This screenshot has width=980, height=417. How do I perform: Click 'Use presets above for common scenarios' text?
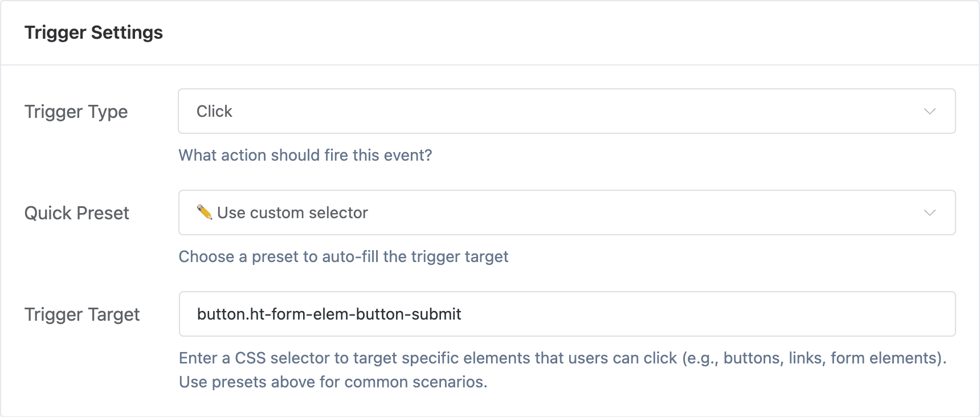click(x=333, y=382)
